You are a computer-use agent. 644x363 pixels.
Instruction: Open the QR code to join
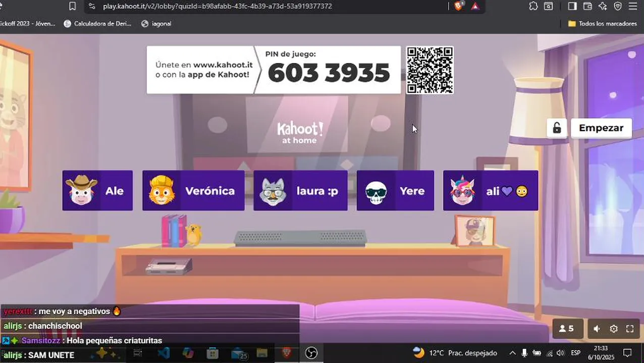point(430,70)
